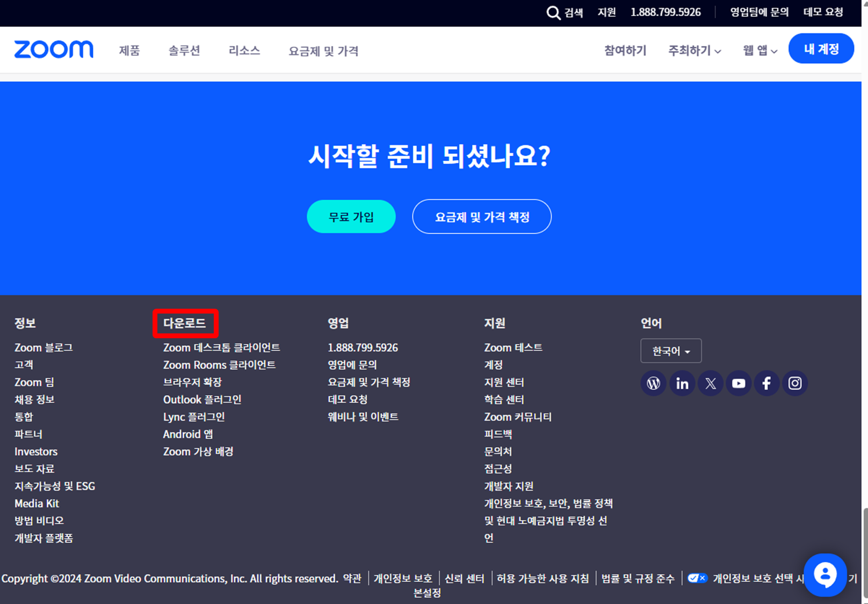Open the Investors footer link
Viewport: 868px width, 604px height.
(x=36, y=452)
